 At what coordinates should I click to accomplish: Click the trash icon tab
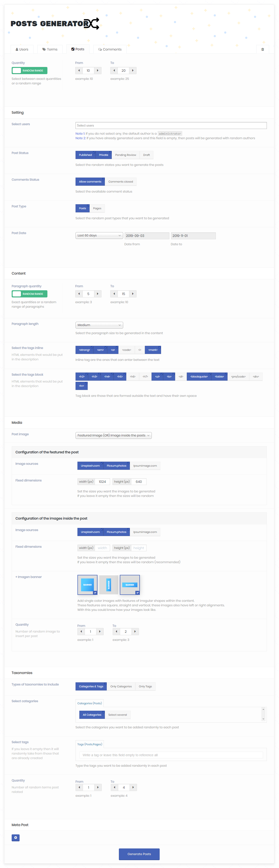(263, 50)
